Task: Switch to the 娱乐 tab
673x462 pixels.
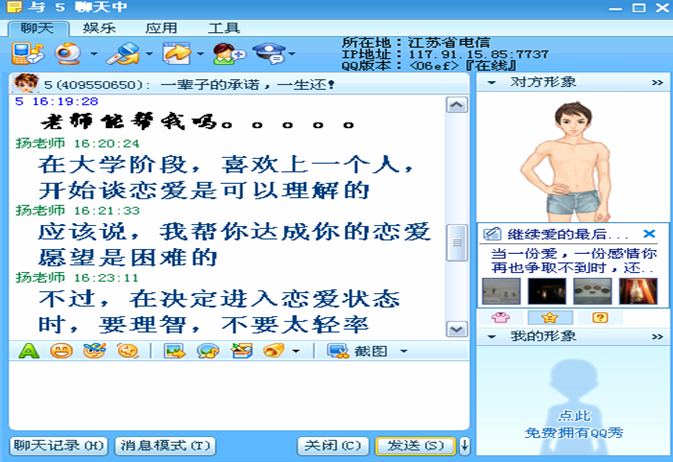Action: click(x=98, y=28)
